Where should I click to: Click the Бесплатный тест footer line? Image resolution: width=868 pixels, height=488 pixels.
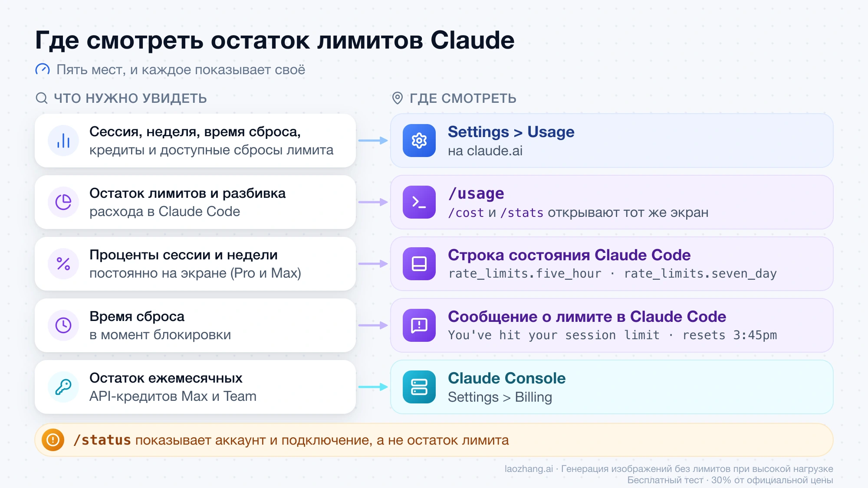(x=730, y=480)
